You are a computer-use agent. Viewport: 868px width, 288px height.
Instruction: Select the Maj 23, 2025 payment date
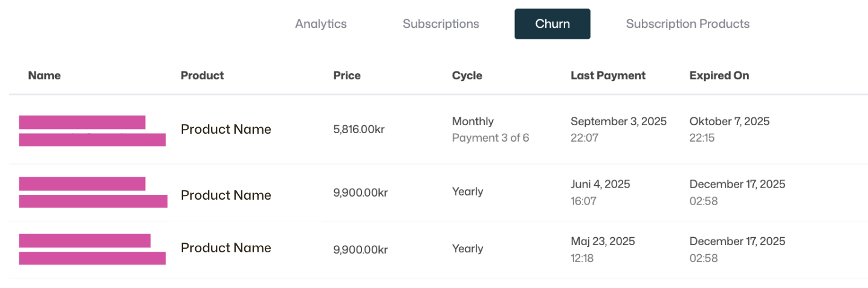602,241
